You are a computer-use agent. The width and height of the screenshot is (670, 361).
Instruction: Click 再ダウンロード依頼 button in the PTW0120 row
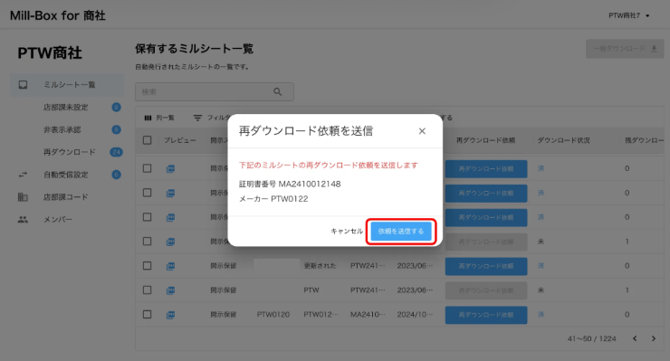[486, 315]
